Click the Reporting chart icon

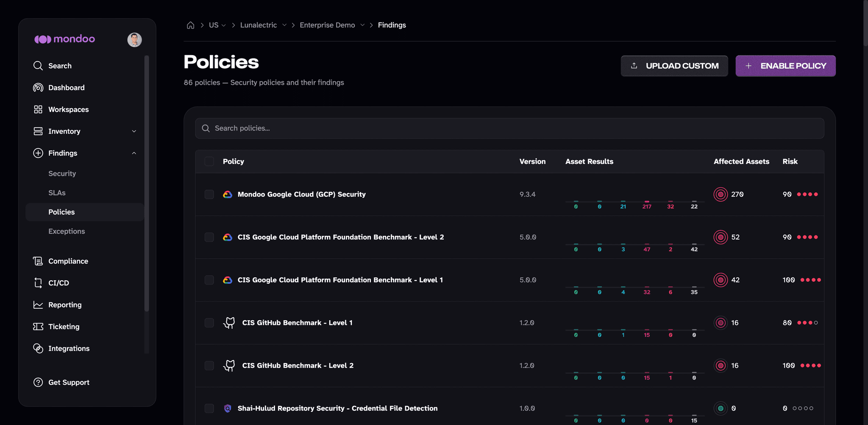point(38,305)
